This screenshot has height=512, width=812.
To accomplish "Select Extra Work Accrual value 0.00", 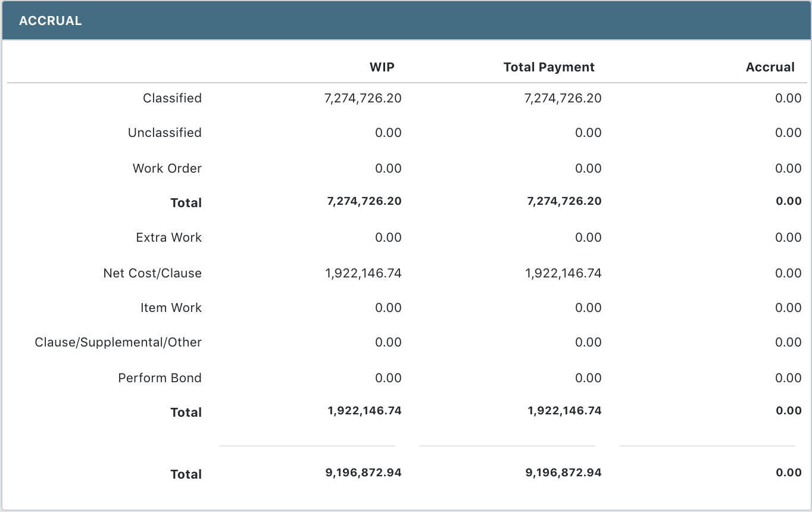I will coord(788,238).
